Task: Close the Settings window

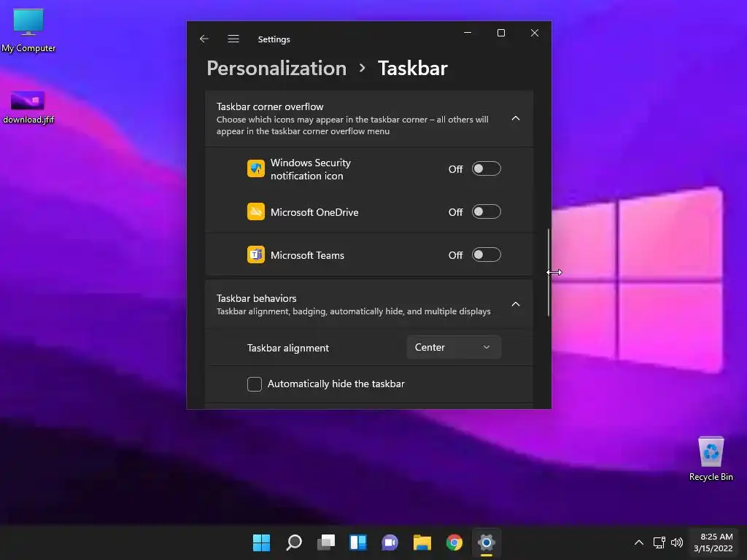Action: (x=535, y=33)
